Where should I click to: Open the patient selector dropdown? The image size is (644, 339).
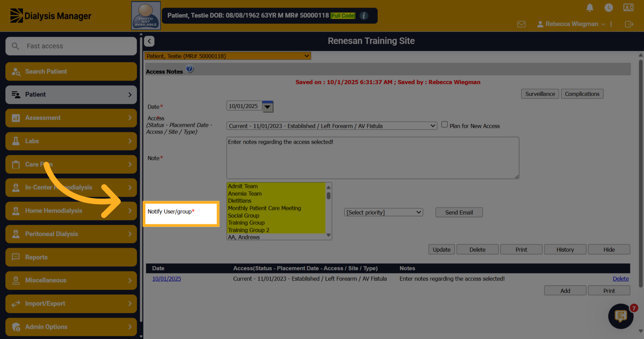pyautogui.click(x=228, y=56)
